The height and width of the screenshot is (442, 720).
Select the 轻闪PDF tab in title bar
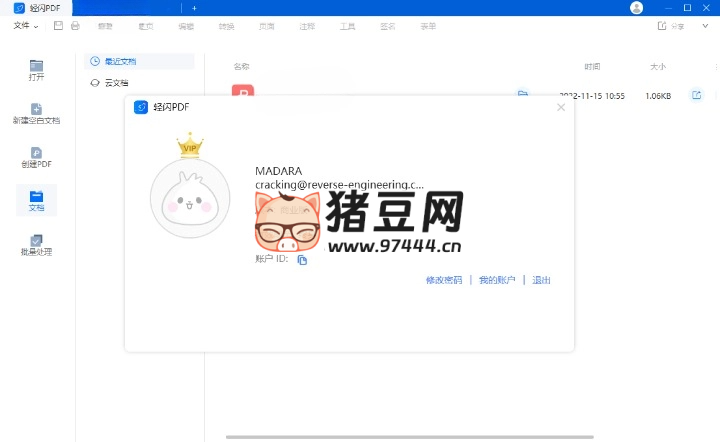(x=37, y=8)
